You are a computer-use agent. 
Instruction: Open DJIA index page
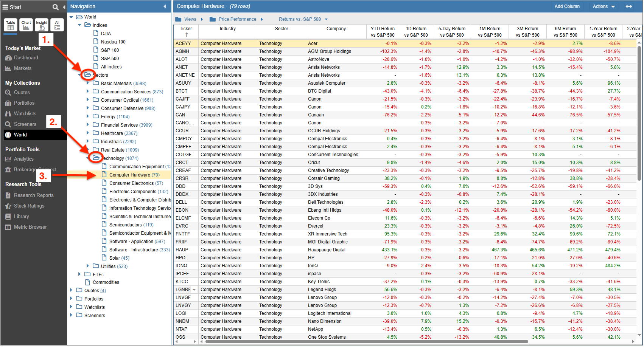106,34
